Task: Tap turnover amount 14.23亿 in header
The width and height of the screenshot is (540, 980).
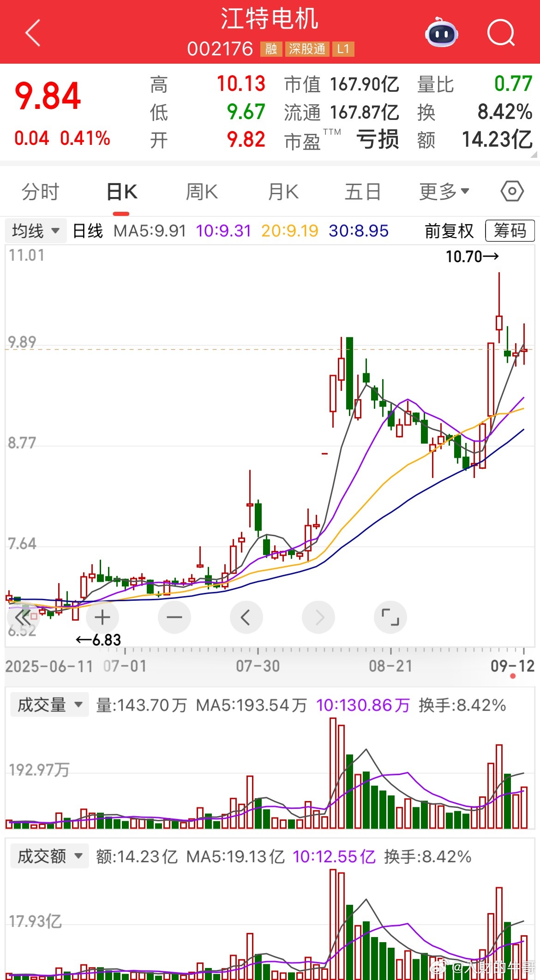Action: (498, 139)
